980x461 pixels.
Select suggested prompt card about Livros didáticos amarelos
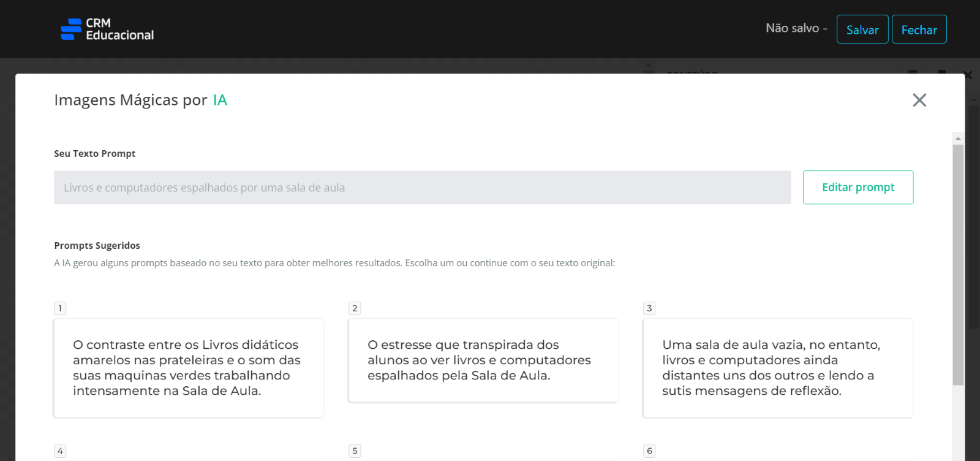pos(189,368)
